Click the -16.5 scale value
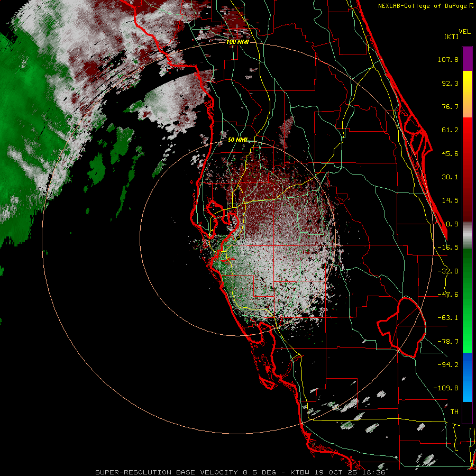476x476 pixels. (x=448, y=248)
